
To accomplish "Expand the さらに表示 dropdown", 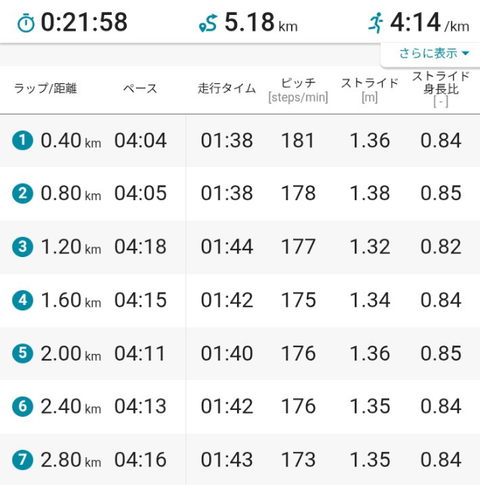I will pyautogui.click(x=434, y=53).
